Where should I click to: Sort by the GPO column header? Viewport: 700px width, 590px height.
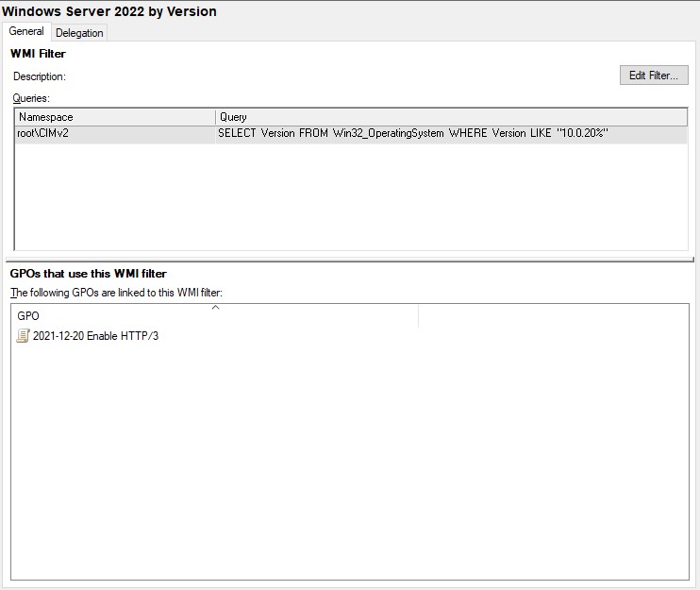point(215,316)
